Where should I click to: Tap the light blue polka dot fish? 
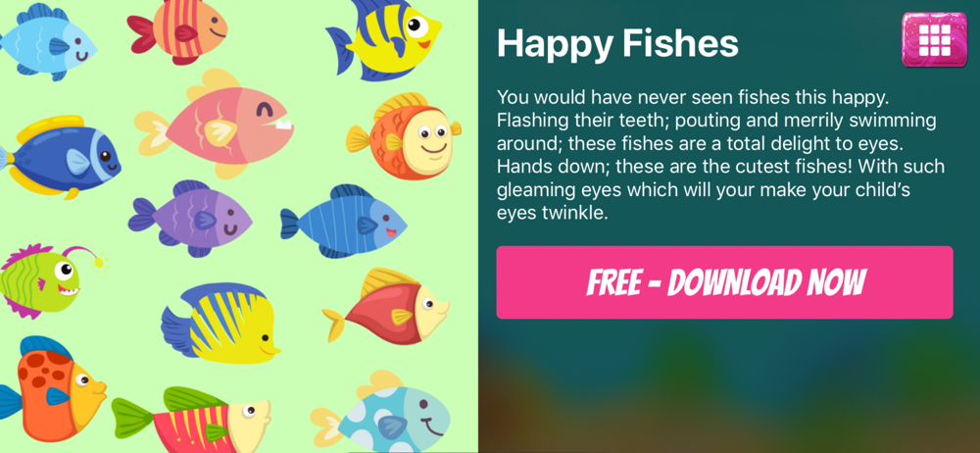tap(380, 413)
